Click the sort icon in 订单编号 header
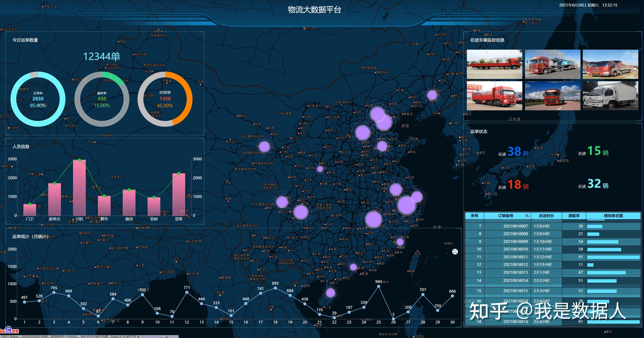The width and height of the screenshot is (644, 338). click(527, 216)
